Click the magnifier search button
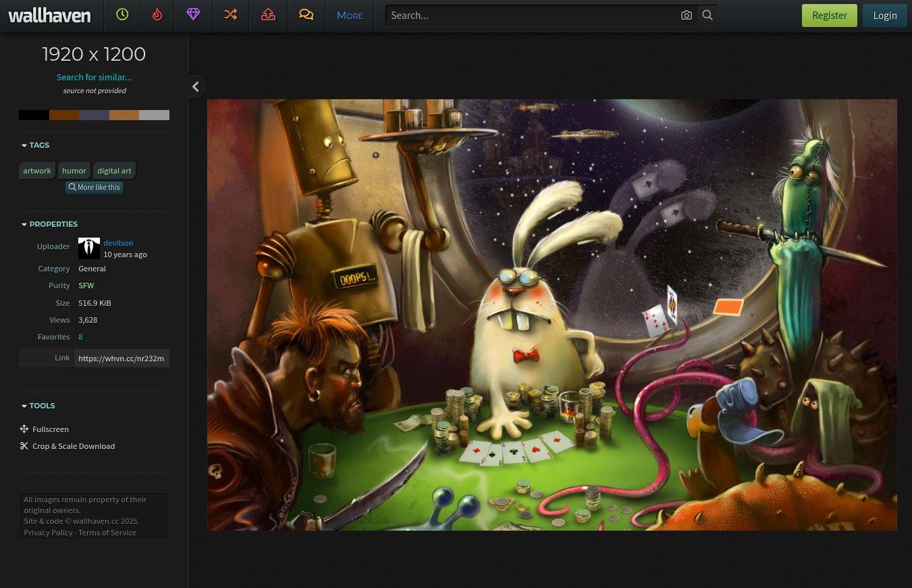Viewport: 912px width, 588px height. point(707,15)
